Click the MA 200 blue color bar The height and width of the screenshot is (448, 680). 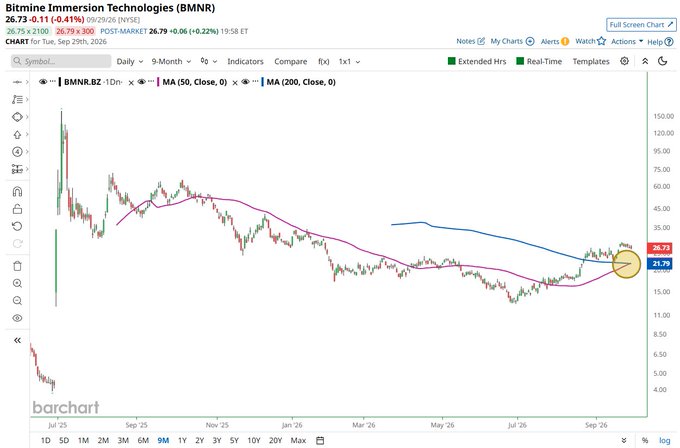[x=262, y=82]
